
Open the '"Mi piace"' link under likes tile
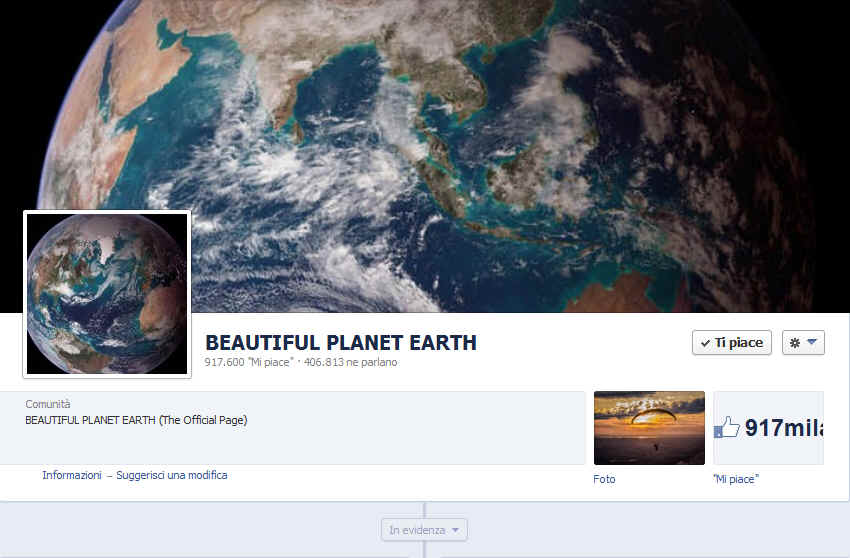(736, 479)
